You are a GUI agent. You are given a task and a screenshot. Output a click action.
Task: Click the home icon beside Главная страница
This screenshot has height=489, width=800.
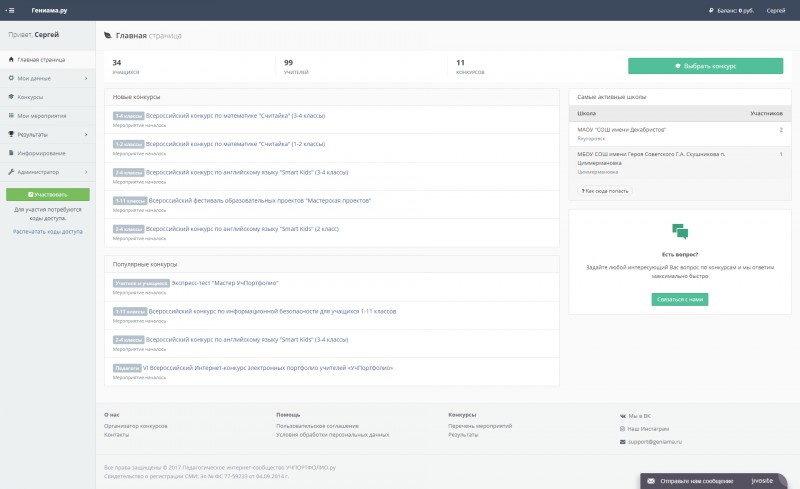[x=10, y=59]
